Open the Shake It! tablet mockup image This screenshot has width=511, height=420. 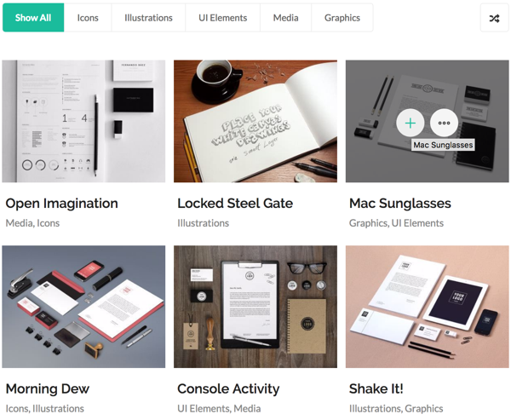click(x=428, y=307)
